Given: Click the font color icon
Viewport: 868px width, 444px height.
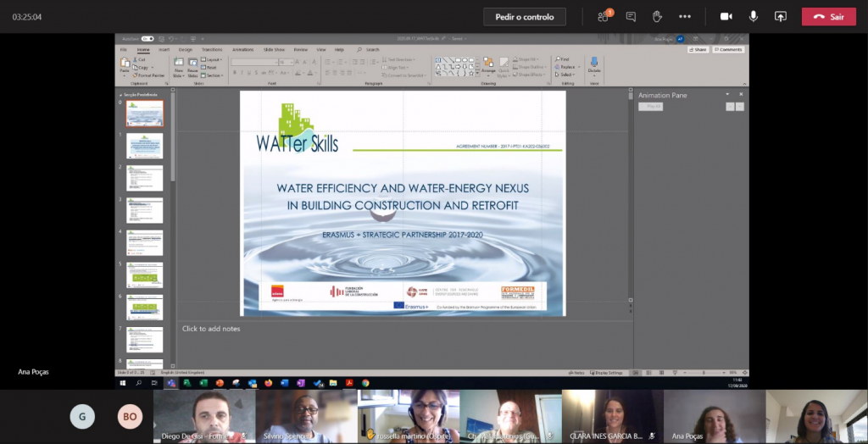Looking at the screenshot, I should click(x=310, y=73).
